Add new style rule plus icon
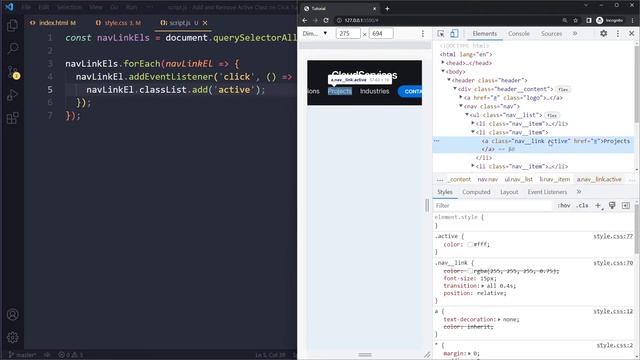 pos(598,206)
